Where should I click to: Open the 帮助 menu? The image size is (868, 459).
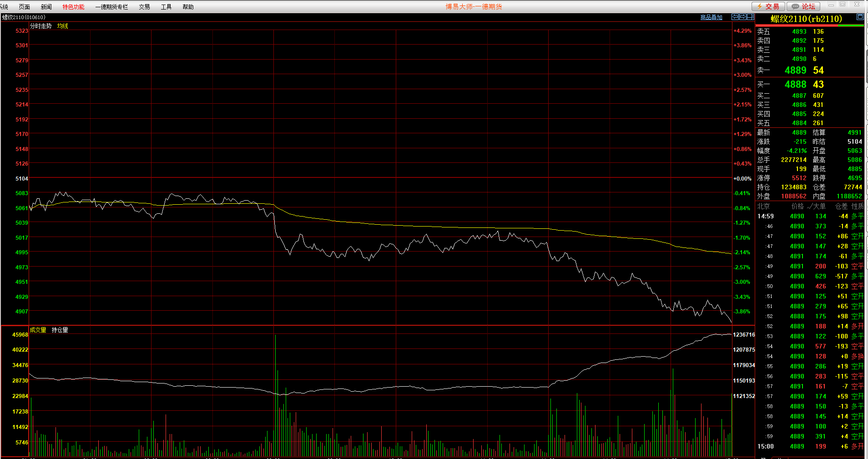click(188, 7)
